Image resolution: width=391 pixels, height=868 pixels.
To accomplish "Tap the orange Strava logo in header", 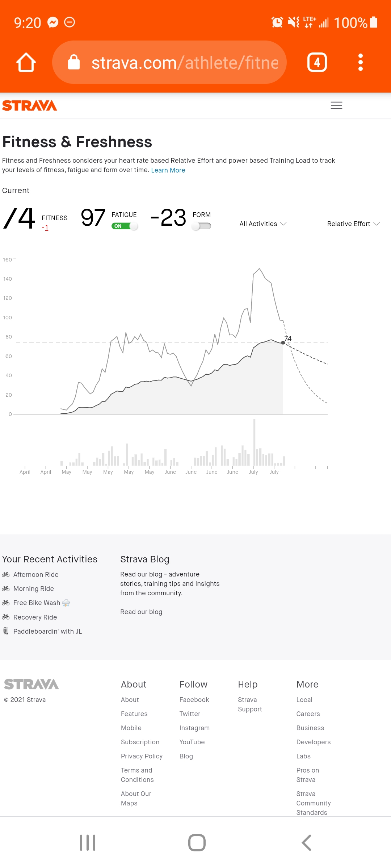I will (x=30, y=105).
